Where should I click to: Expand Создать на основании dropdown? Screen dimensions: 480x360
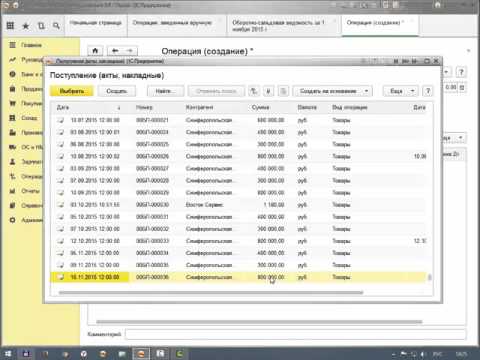(366, 91)
